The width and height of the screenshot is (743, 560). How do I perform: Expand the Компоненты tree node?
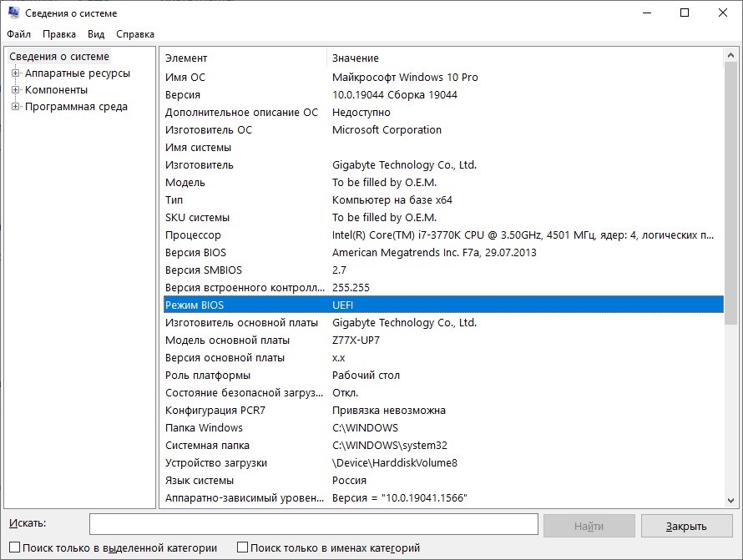point(15,90)
